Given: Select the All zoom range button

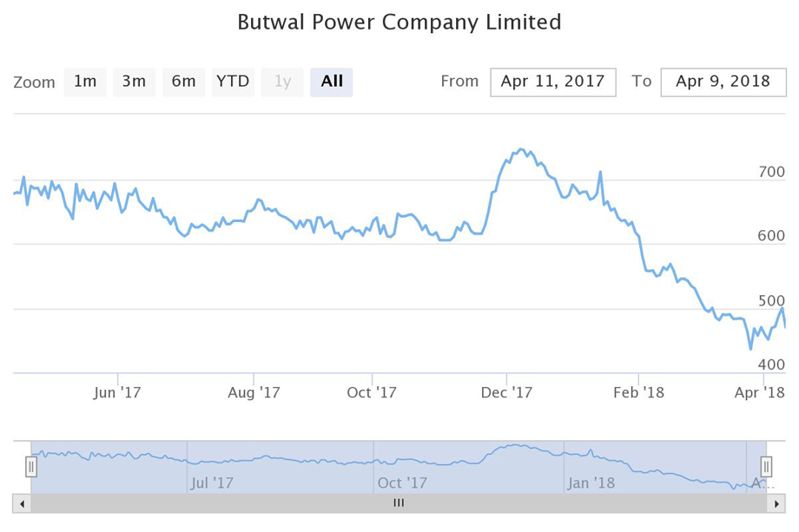Looking at the screenshot, I should coord(332,82).
